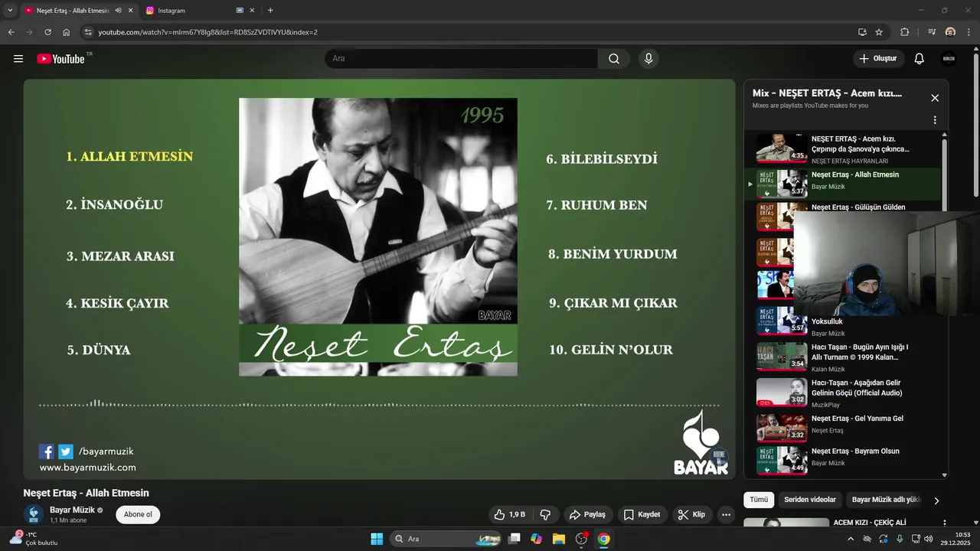Go back in browser history

tap(11, 32)
